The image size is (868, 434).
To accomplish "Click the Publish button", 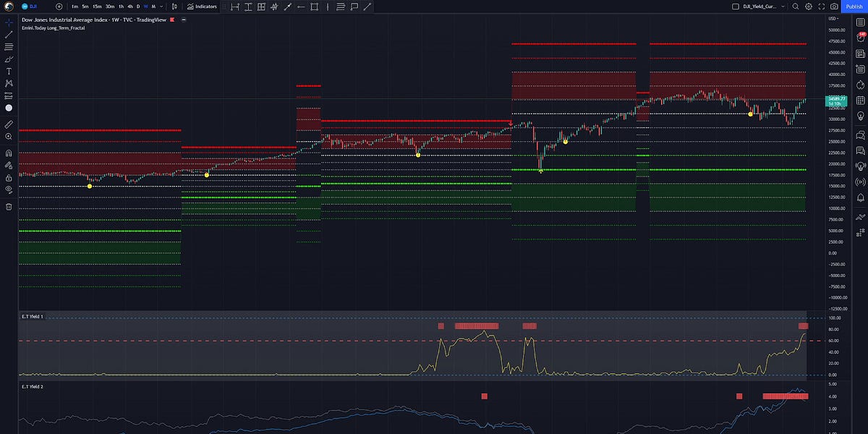I will click(854, 7).
